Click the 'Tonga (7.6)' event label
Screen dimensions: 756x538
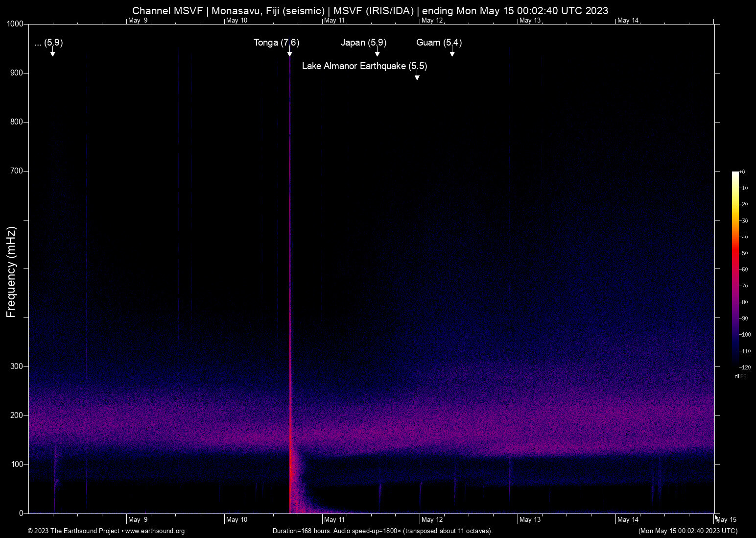(x=276, y=43)
